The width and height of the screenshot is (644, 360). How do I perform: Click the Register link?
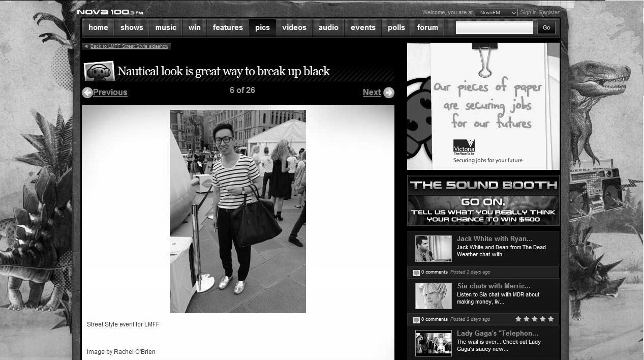[x=549, y=12]
